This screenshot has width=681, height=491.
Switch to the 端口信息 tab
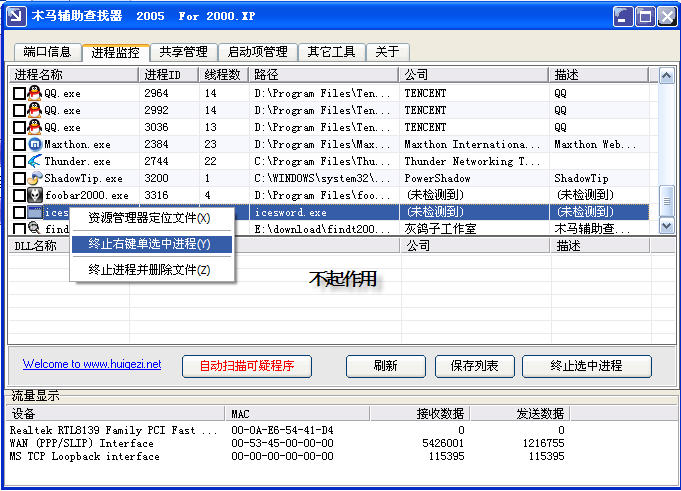[x=47, y=52]
